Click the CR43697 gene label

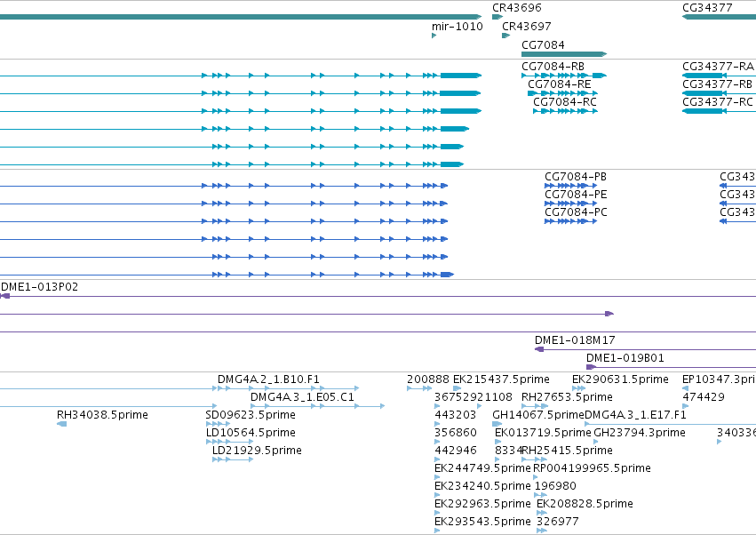click(x=526, y=26)
